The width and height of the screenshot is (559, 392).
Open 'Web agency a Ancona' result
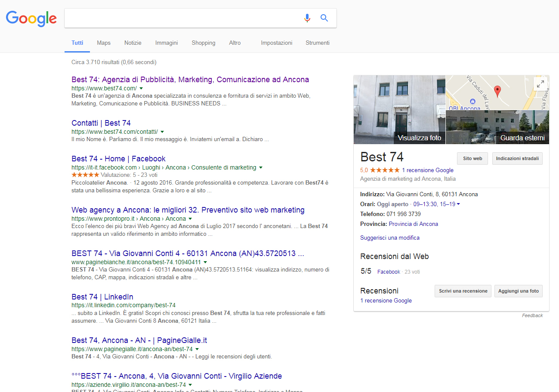pyautogui.click(x=188, y=210)
